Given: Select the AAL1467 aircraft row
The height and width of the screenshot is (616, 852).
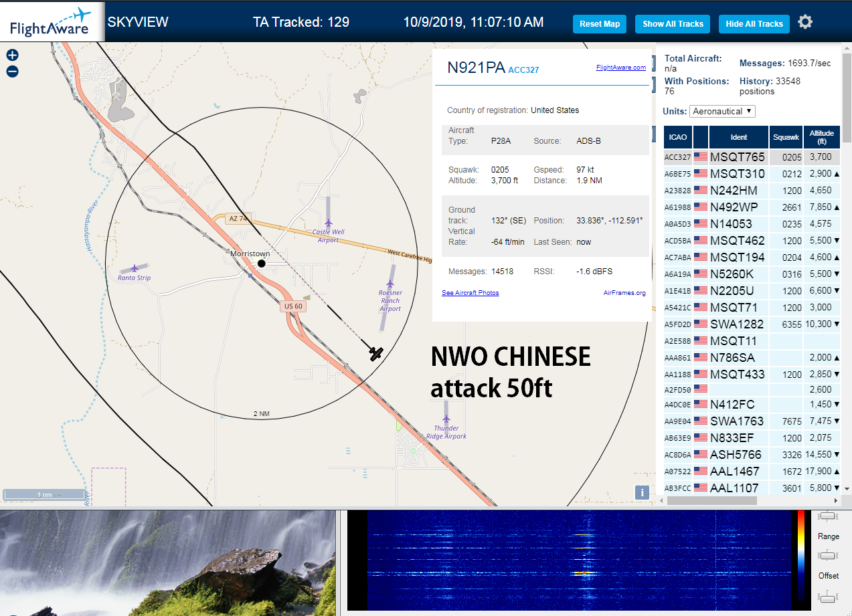Looking at the screenshot, I should [x=752, y=472].
